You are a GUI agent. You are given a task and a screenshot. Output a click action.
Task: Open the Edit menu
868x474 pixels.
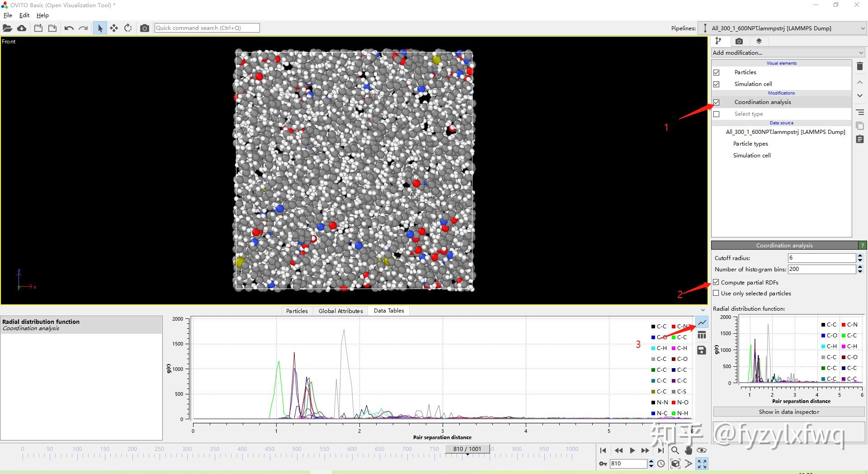pos(24,15)
